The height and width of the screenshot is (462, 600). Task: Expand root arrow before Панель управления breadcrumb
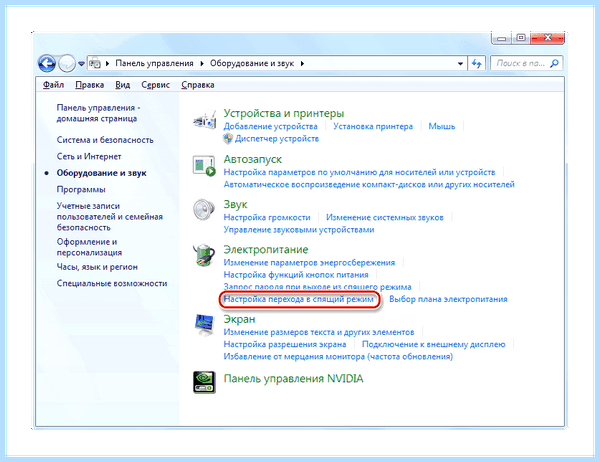pos(108,64)
